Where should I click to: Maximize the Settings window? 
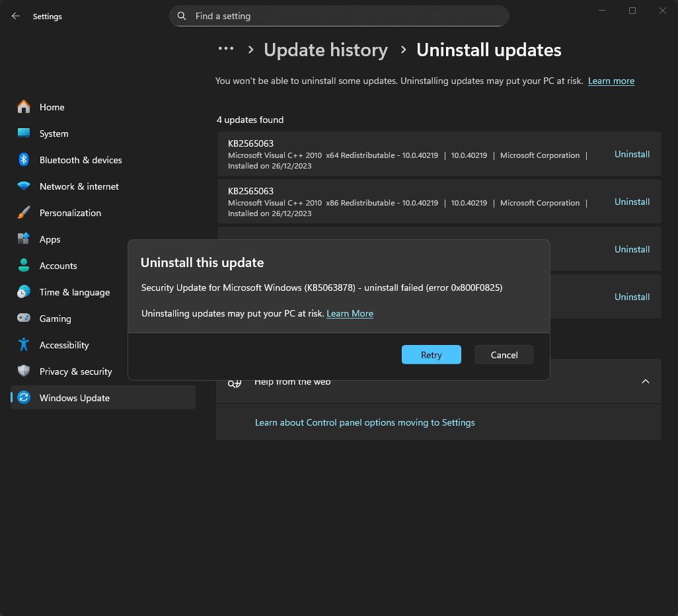[x=632, y=11]
